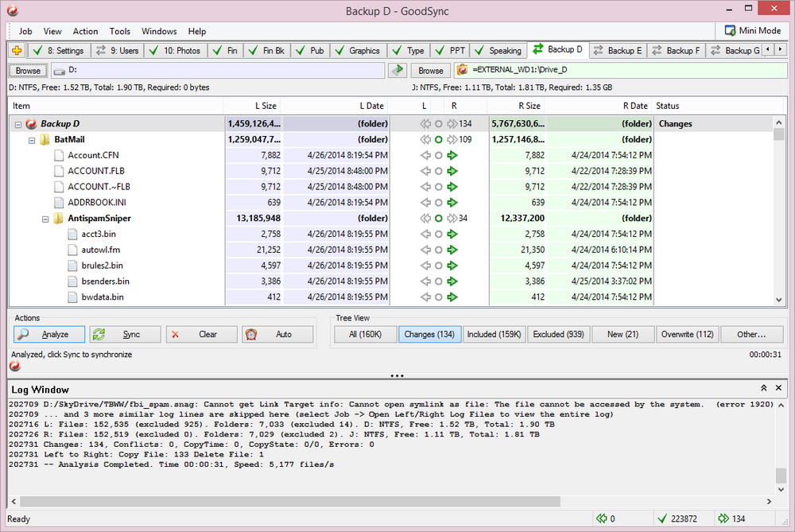Image resolution: width=795 pixels, height=532 pixels.
Task: Switch to the Backup E job tab
Action: coord(618,51)
